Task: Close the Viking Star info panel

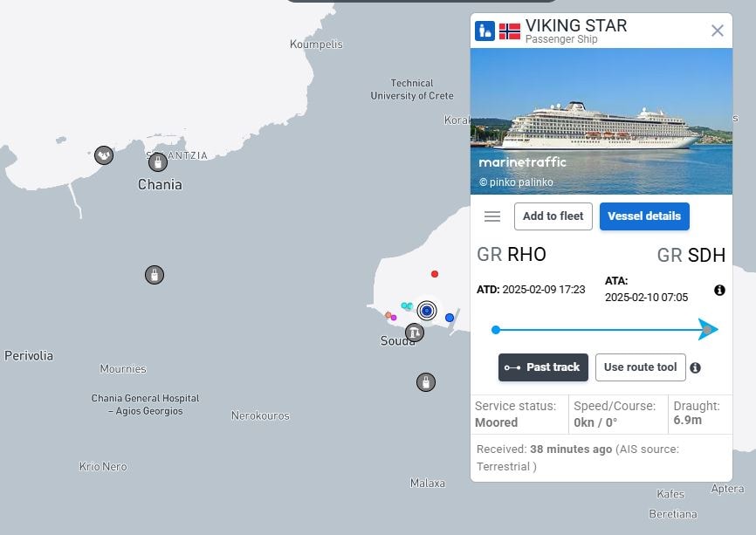Action: point(717,31)
